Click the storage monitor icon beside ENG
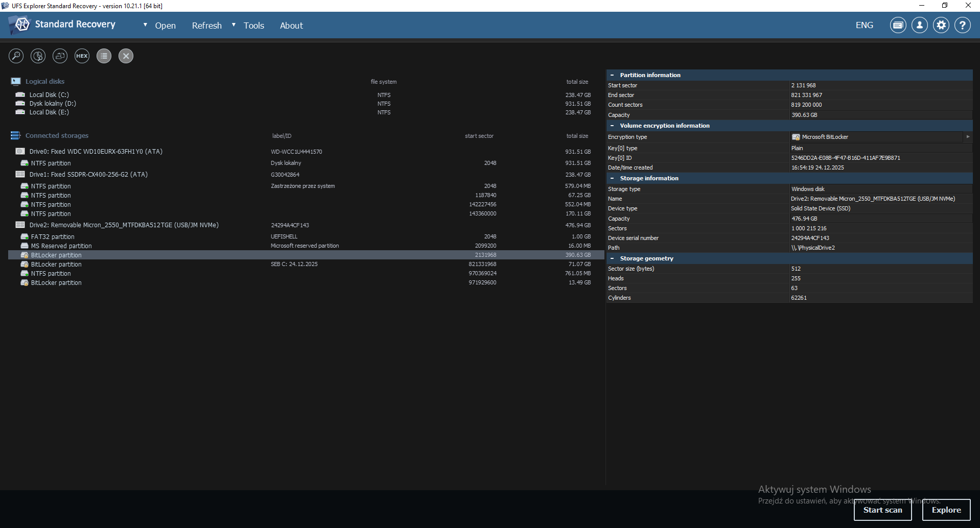Image resolution: width=980 pixels, height=528 pixels. (898, 25)
